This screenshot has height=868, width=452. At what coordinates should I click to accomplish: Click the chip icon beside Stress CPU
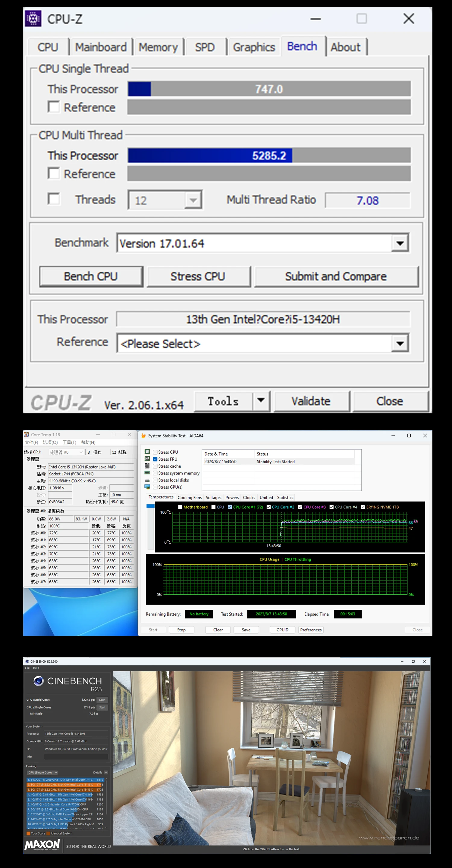point(147,452)
